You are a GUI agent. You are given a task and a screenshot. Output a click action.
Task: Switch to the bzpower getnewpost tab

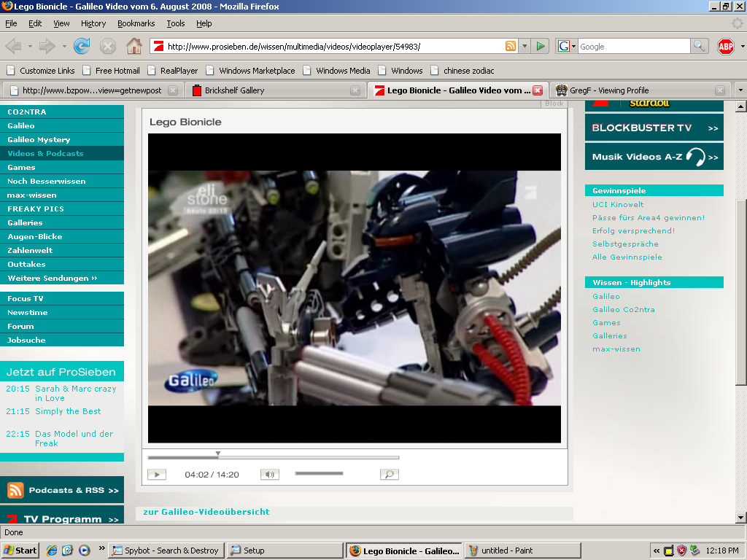(92, 90)
